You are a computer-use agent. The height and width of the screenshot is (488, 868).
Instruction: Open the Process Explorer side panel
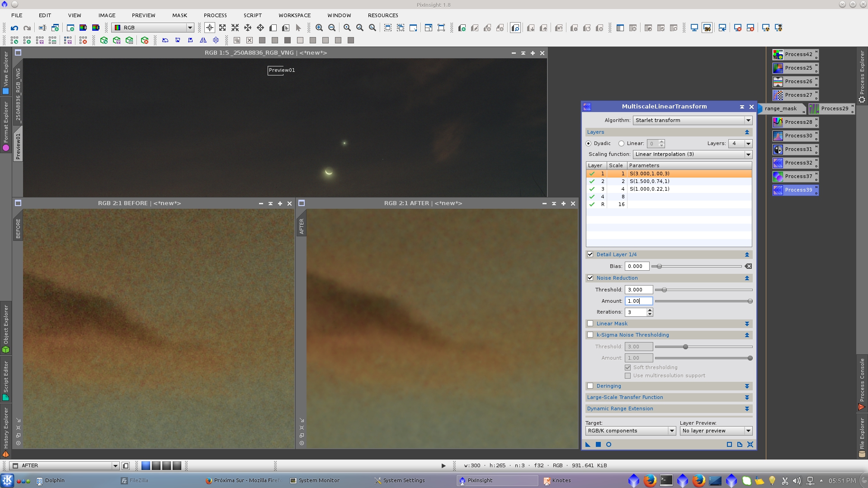pyautogui.click(x=862, y=76)
